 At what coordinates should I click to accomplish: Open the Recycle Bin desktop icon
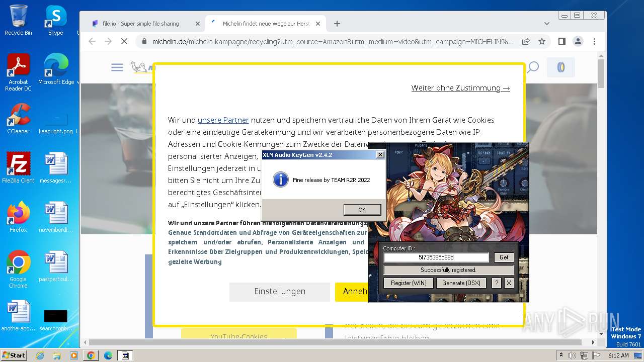click(x=18, y=20)
